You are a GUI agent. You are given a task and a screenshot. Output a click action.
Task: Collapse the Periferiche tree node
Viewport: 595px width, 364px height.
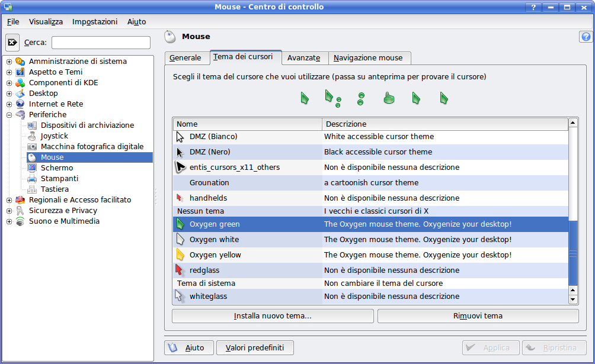coord(9,115)
